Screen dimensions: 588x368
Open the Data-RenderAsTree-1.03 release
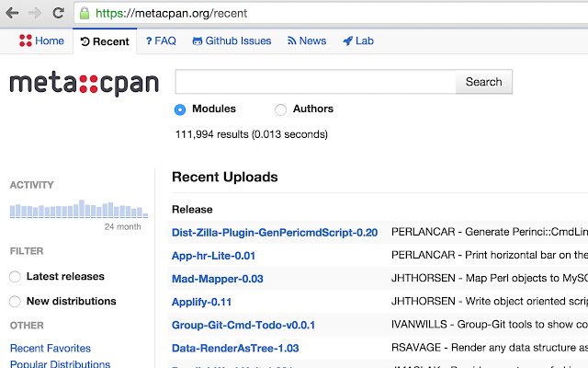[x=235, y=348]
